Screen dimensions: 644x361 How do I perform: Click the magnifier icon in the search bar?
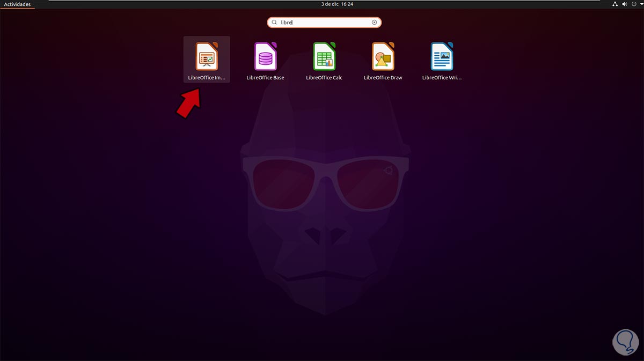pyautogui.click(x=274, y=22)
